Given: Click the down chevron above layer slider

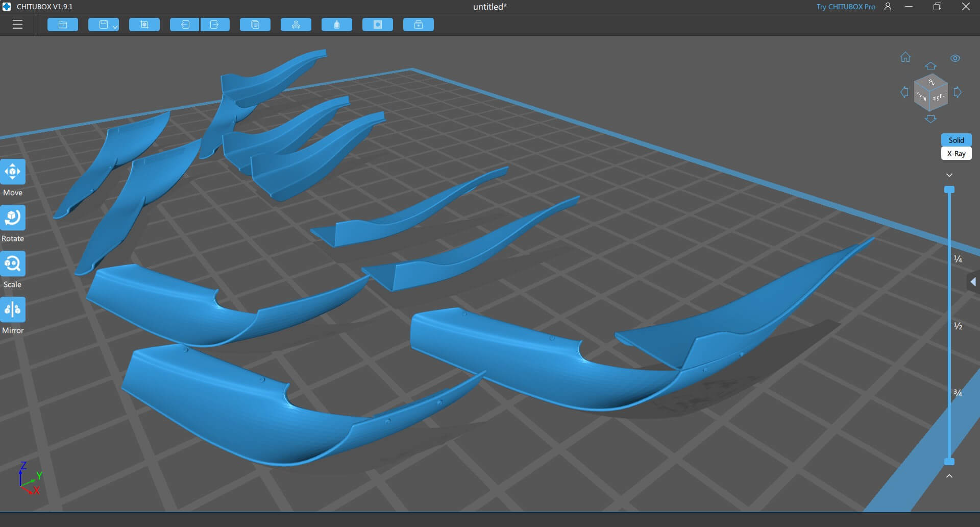Looking at the screenshot, I should pyautogui.click(x=949, y=175).
